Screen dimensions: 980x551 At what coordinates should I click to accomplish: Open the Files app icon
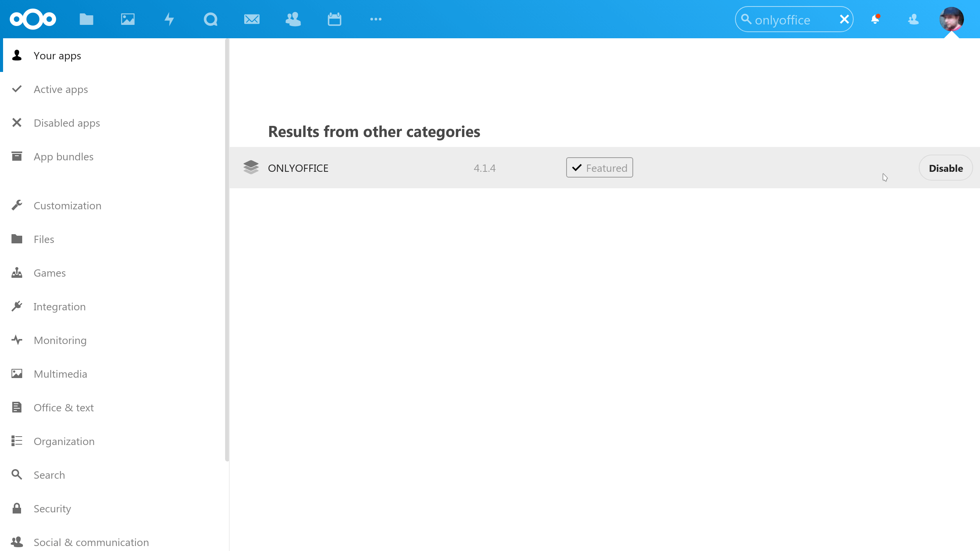[x=87, y=19]
